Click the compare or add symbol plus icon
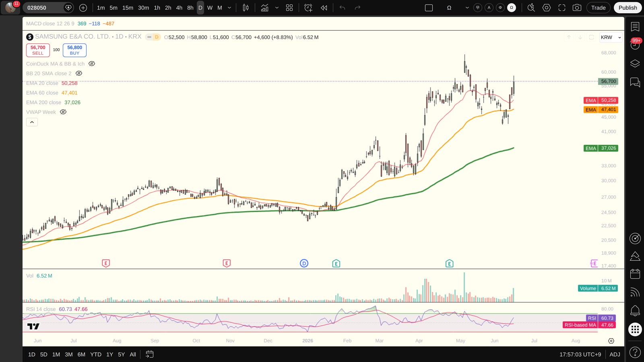Image resolution: width=644 pixels, height=362 pixels. (x=83, y=8)
